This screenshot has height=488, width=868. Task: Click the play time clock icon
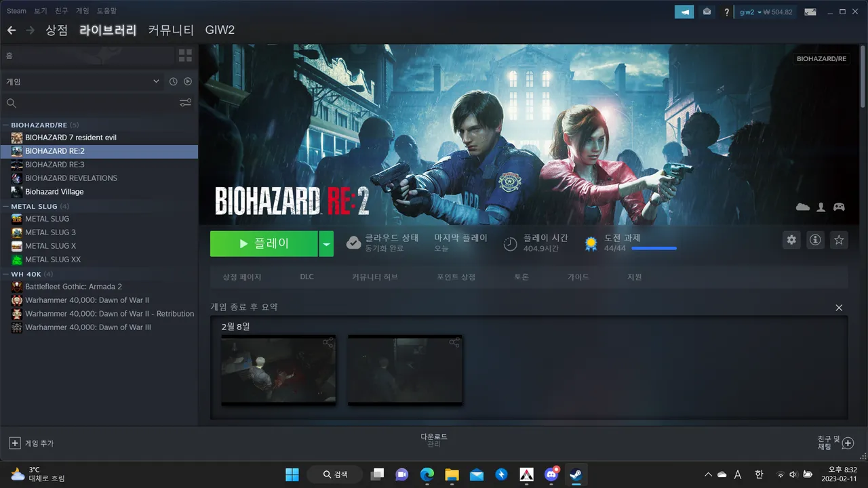pos(510,243)
